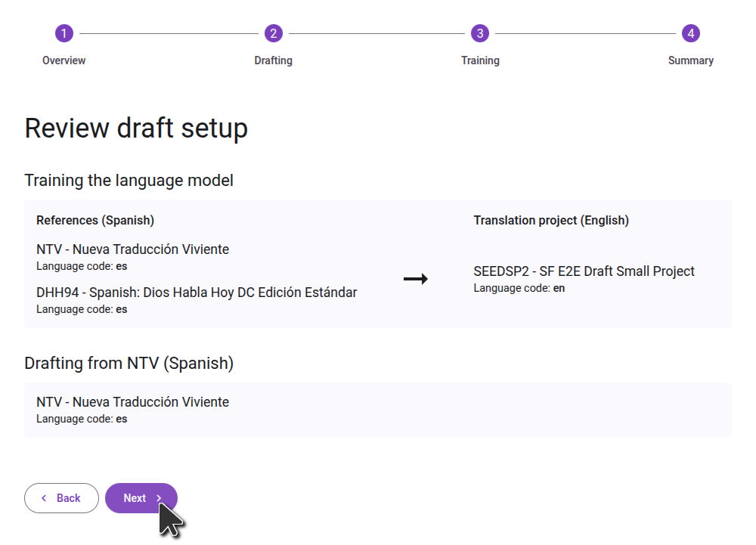
Task: Click the Review draft setup heading
Action: click(x=136, y=129)
